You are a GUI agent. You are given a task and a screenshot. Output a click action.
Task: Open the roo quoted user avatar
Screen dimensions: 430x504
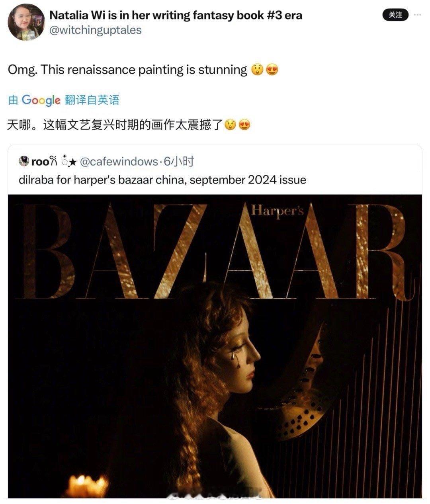coord(24,161)
